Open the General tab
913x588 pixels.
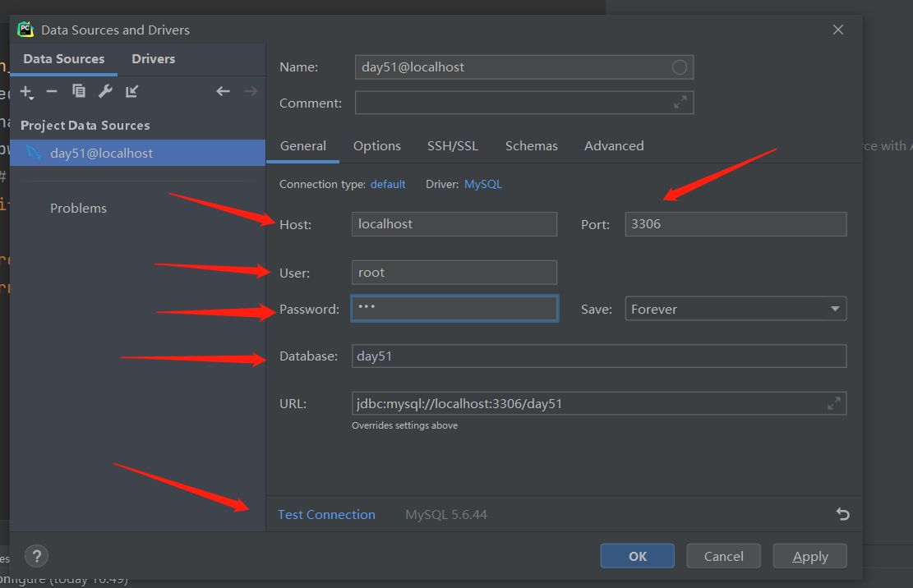[x=302, y=146]
